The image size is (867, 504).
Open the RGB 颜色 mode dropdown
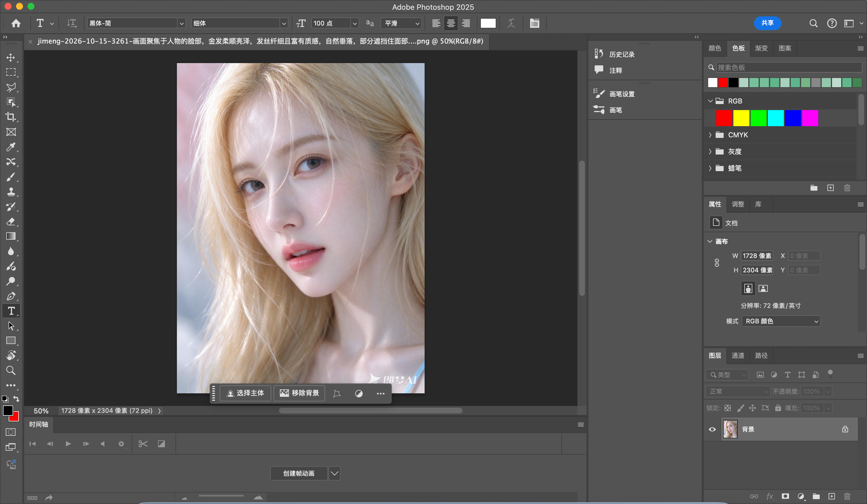[x=781, y=321]
